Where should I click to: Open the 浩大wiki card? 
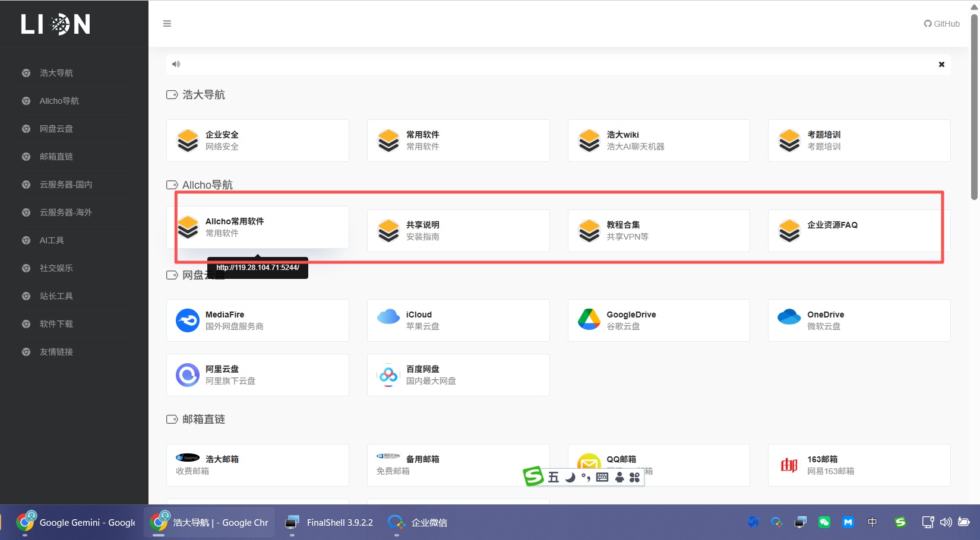click(x=659, y=141)
